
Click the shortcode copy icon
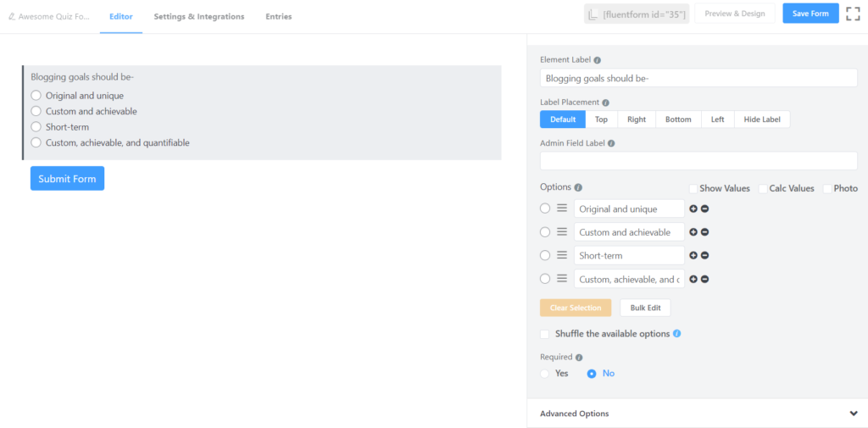click(593, 14)
